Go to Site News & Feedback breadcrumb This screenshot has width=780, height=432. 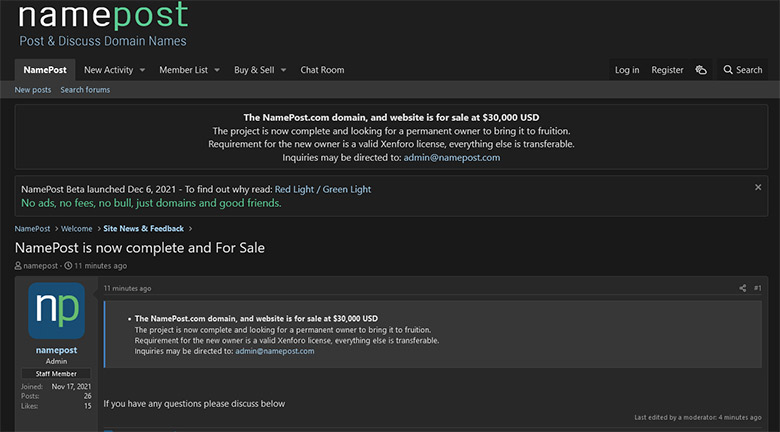pos(144,229)
